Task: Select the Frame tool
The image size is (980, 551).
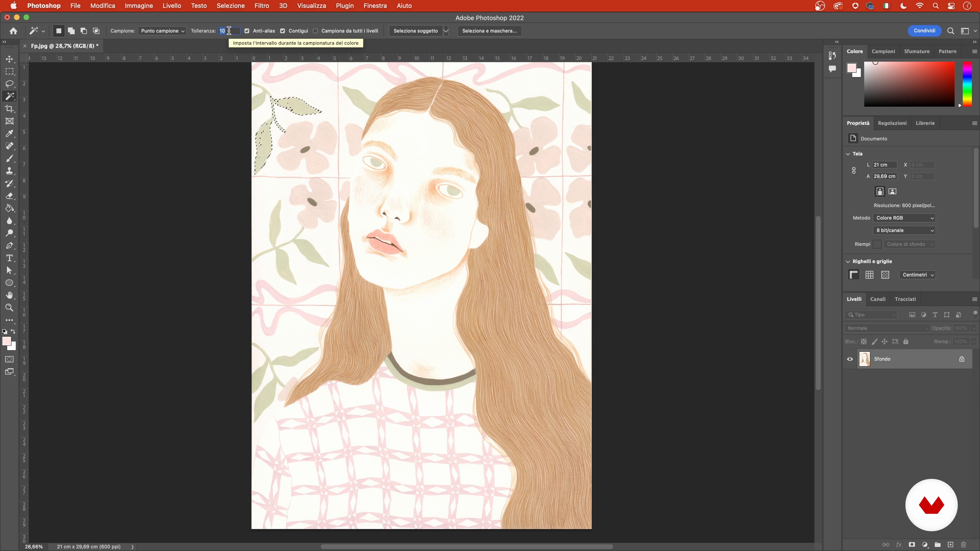Action: (9, 121)
